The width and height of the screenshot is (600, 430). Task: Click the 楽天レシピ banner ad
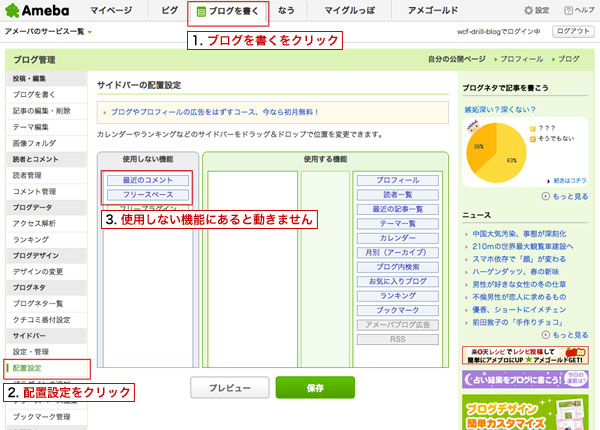click(x=525, y=355)
